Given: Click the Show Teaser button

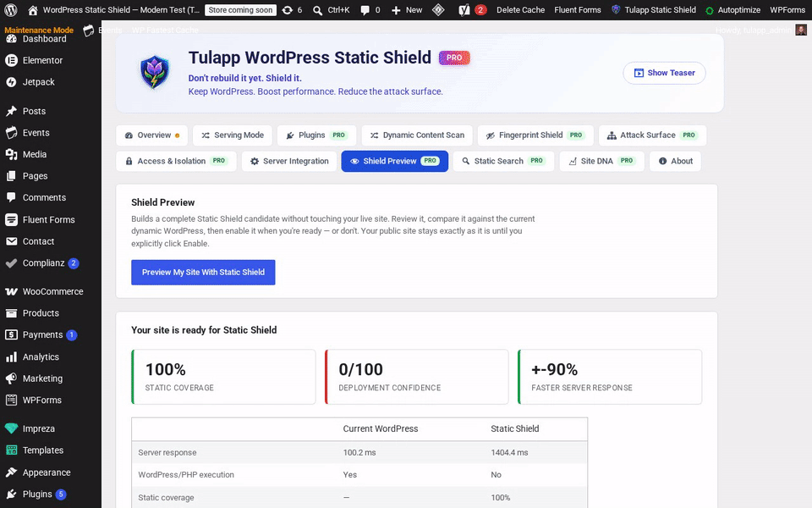Looking at the screenshot, I should [x=665, y=73].
